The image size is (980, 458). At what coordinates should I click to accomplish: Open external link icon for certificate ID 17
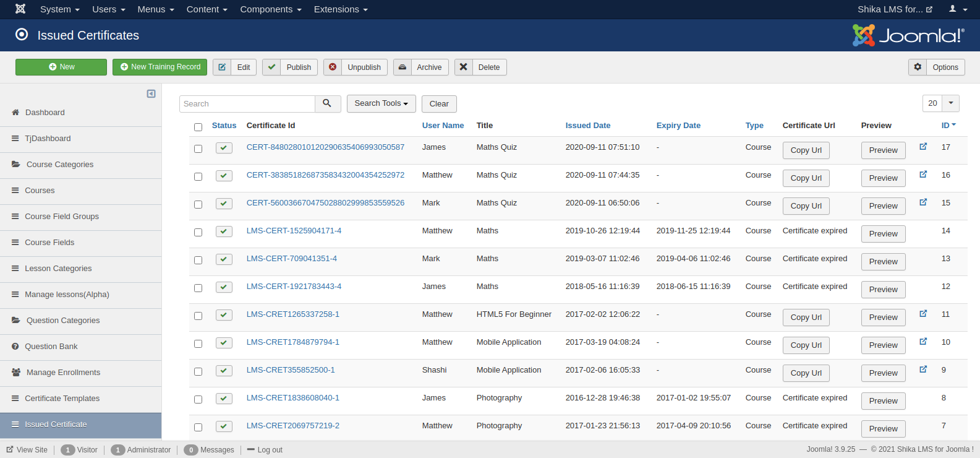click(x=923, y=147)
